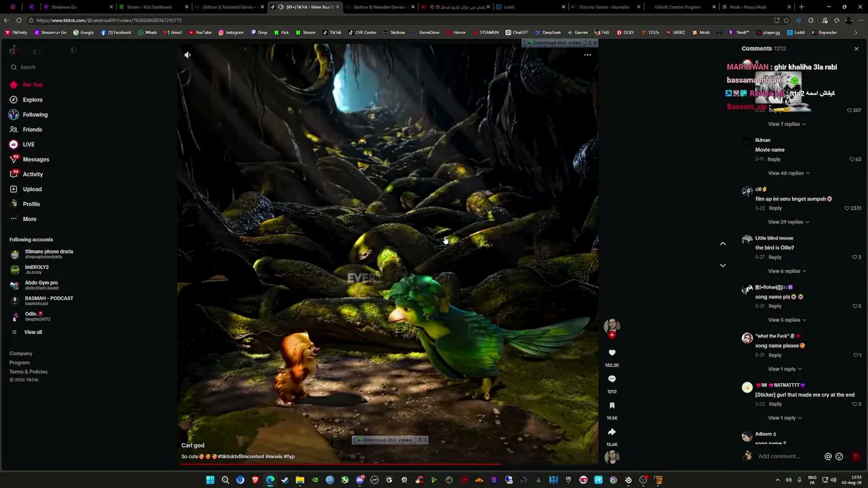Screen dimensions: 868x488
Task: Expand 'View 1 reply' under 'song name please'
Action: 785,369
